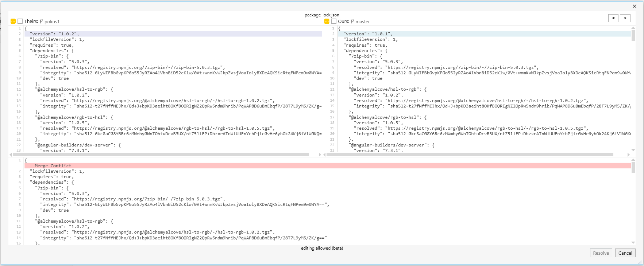Cancel the merge conflict resolution

coord(625,253)
